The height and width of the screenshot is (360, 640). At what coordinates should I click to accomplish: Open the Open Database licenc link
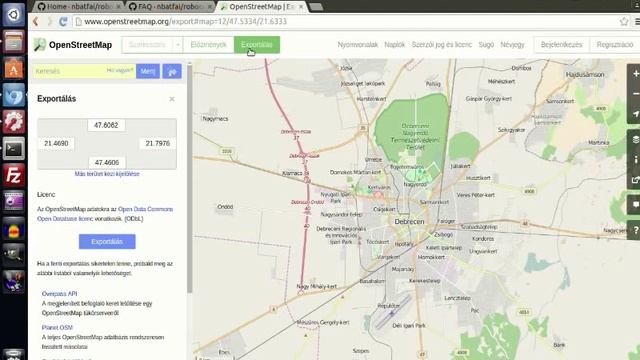(x=65, y=219)
